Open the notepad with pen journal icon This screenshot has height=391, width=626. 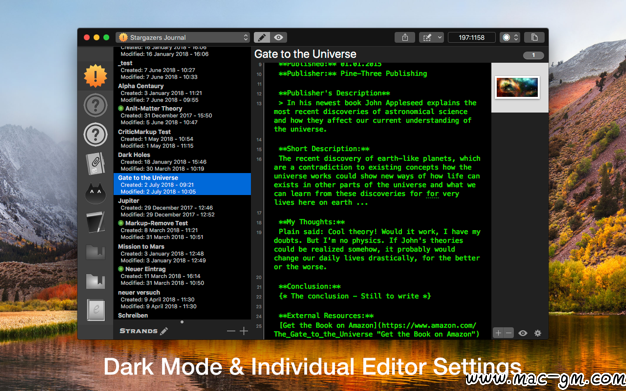pos(95,222)
